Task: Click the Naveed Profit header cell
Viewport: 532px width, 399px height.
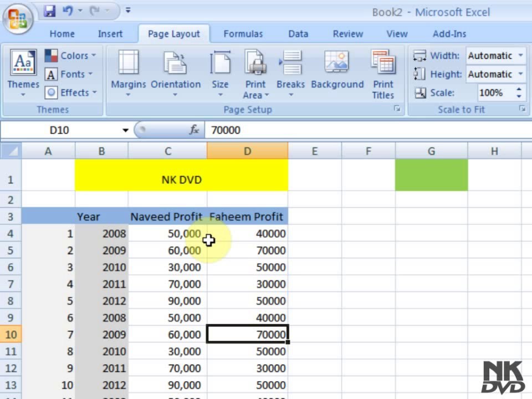Action: tap(167, 217)
